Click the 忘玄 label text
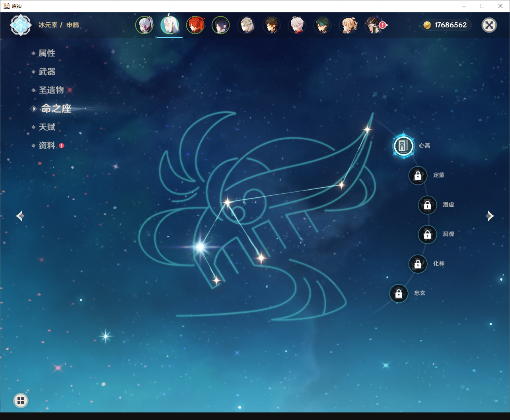The width and height of the screenshot is (510, 420). click(420, 293)
